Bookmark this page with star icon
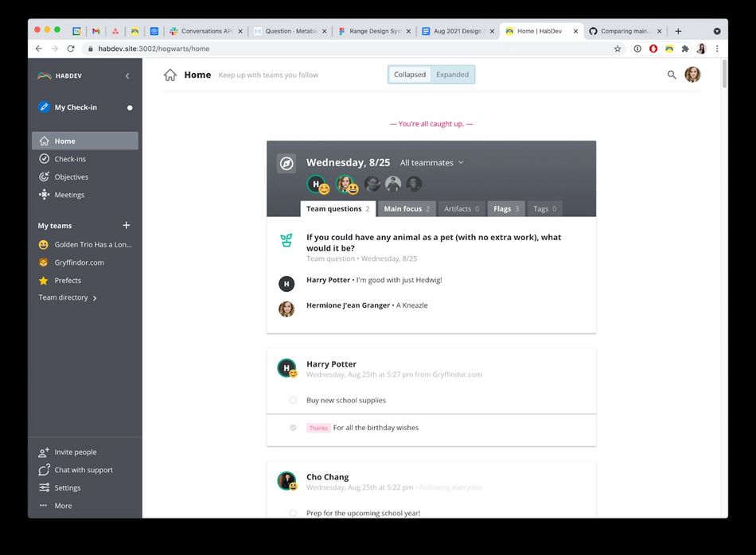 [x=618, y=49]
